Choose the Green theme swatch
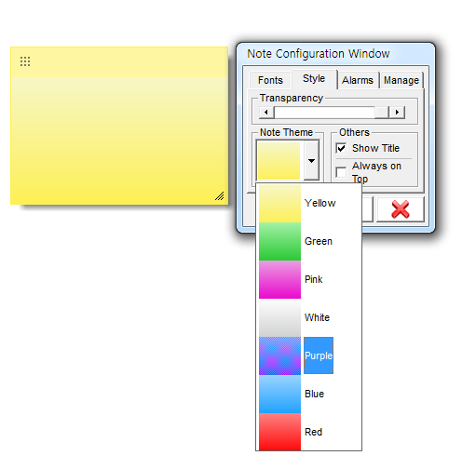 279,241
